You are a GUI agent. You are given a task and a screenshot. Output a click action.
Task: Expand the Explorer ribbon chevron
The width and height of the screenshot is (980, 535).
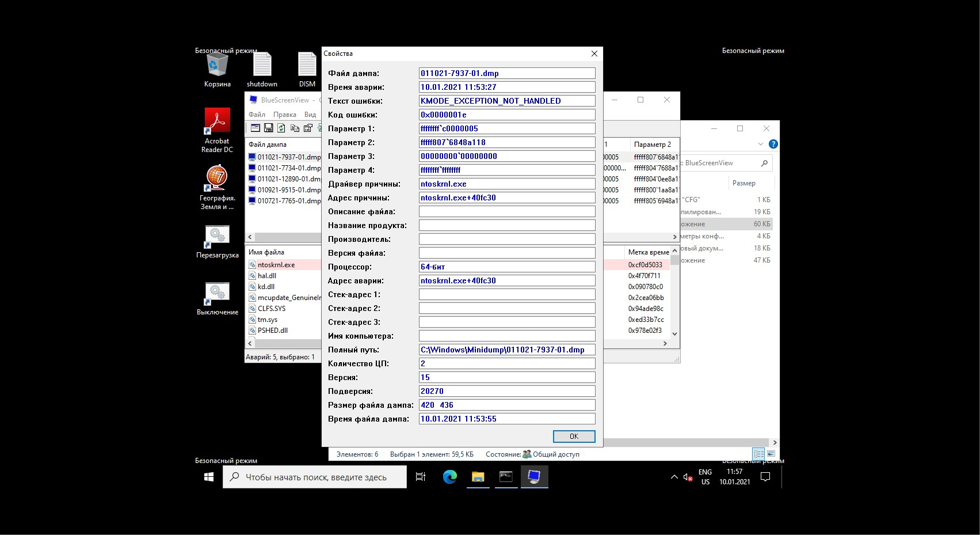[x=761, y=144]
